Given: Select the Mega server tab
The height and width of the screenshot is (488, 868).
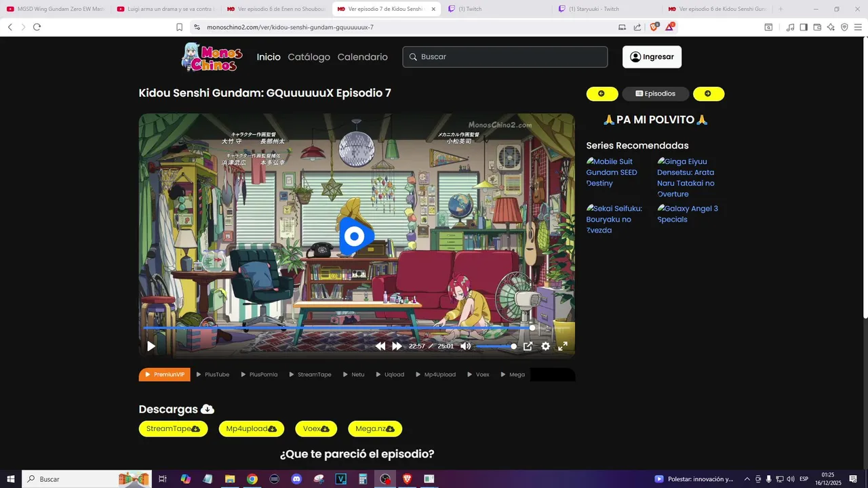Looking at the screenshot, I should click(x=513, y=374).
